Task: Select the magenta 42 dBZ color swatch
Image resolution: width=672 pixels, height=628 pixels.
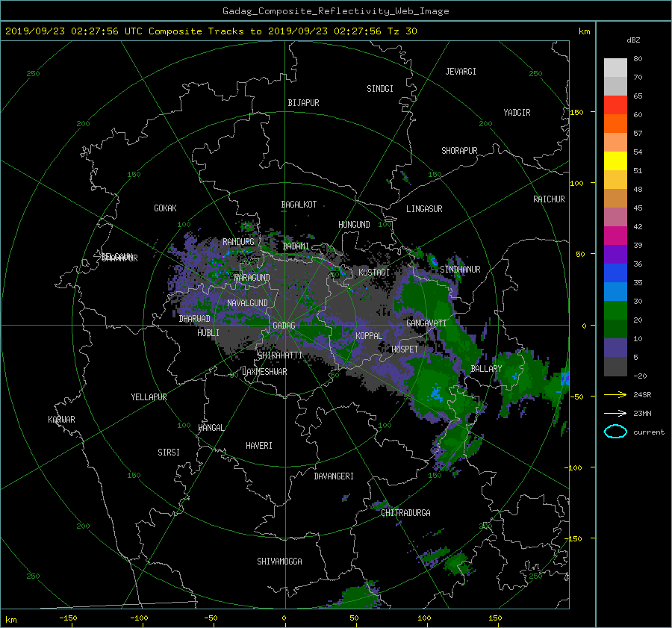Action: 615,236
